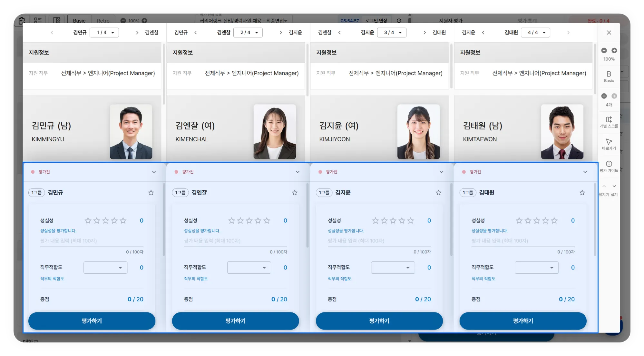This screenshot has width=644, height=356.
Task: Favorite 김민규 with the star toggle
Action: [x=151, y=193]
